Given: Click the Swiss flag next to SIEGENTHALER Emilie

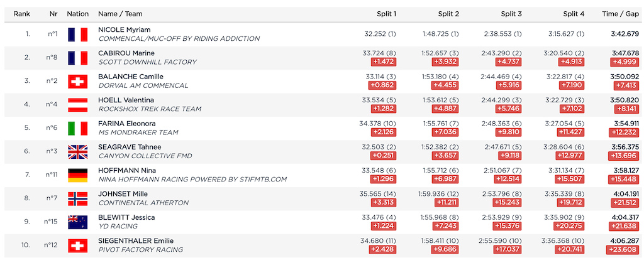Looking at the screenshot, I should tap(77, 245).
